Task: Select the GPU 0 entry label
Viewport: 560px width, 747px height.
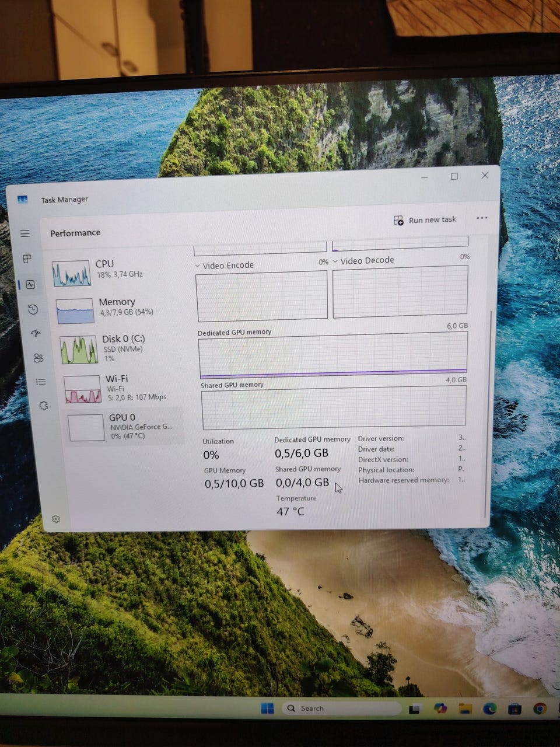Action: (122, 417)
